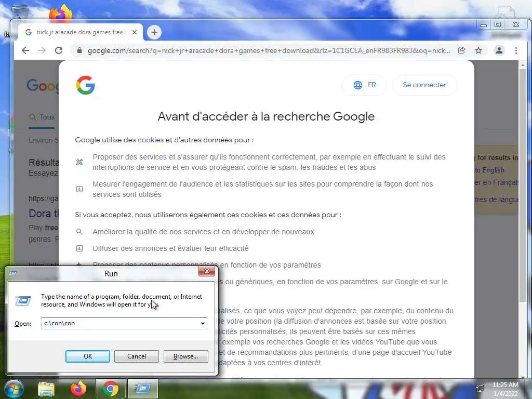Open the Recycle Bin desktop icon
Image resolution: width=532 pixels, height=399 pixels.
click(x=20, y=12)
